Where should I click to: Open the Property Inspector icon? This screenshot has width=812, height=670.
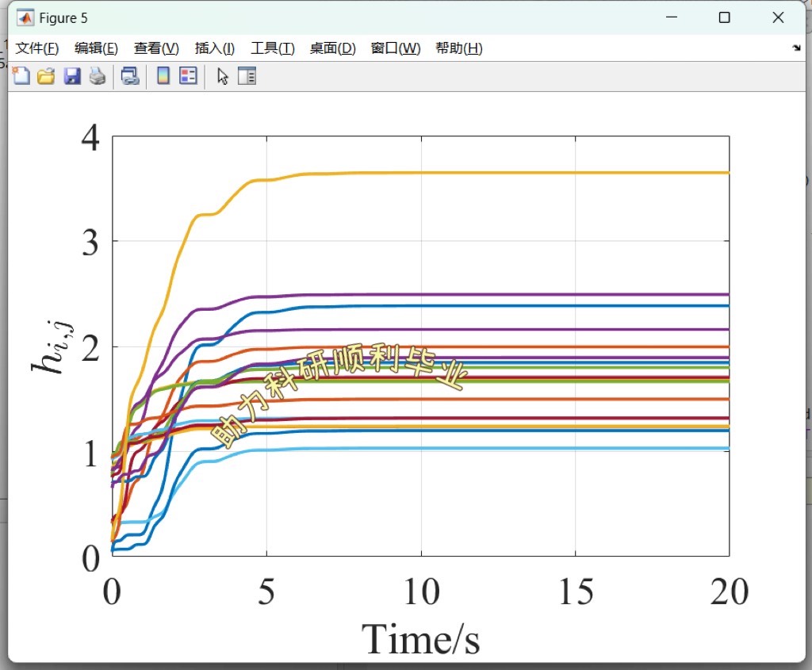click(x=247, y=76)
